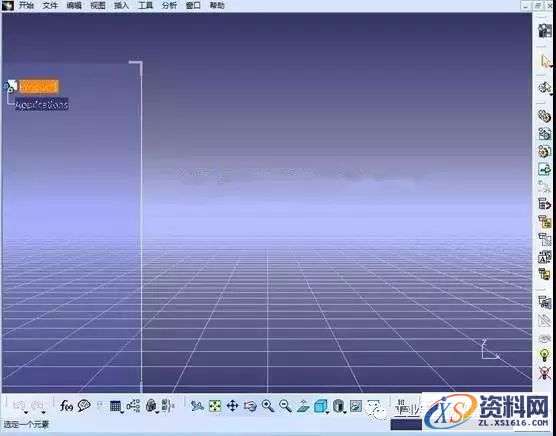Viewport: 556px width, 436px height.
Task: Click the tree-structure knowledge icon in bottom toolbar
Action: point(133,406)
